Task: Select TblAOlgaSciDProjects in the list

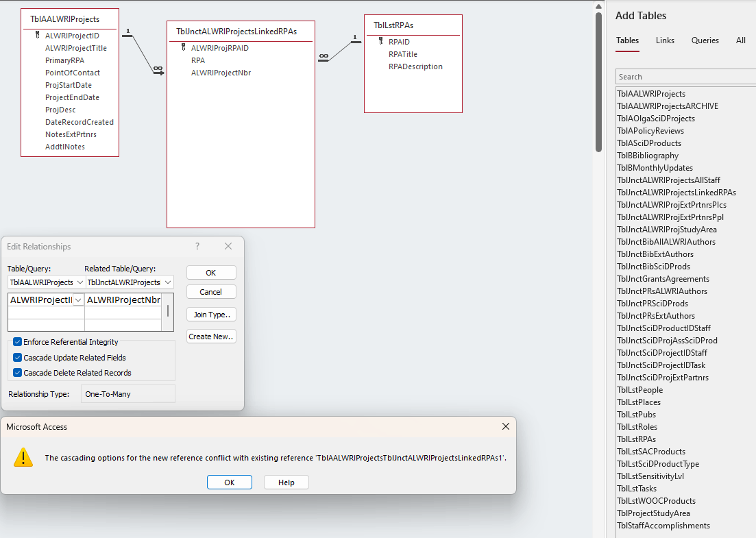Action: click(x=656, y=119)
